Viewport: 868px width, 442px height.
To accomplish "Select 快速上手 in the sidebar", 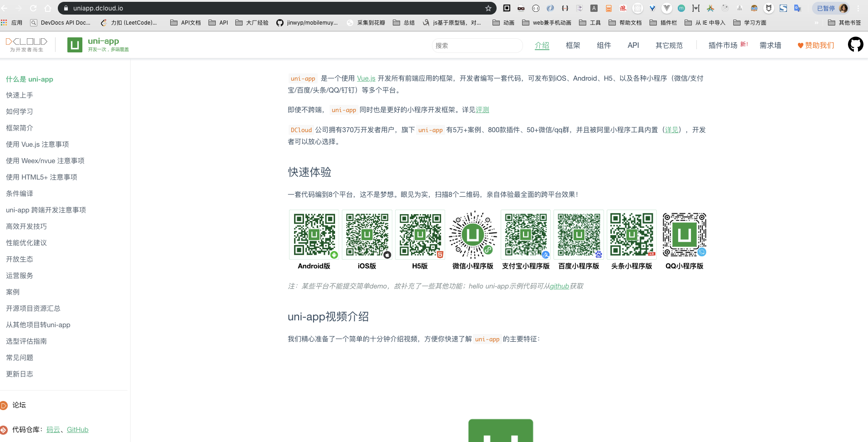I will tap(20, 95).
